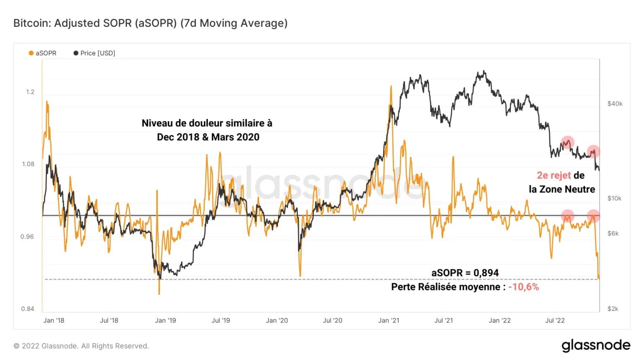Click the rightmost pink circle on the neutral line
This screenshot has height=362, width=644.
tap(593, 216)
